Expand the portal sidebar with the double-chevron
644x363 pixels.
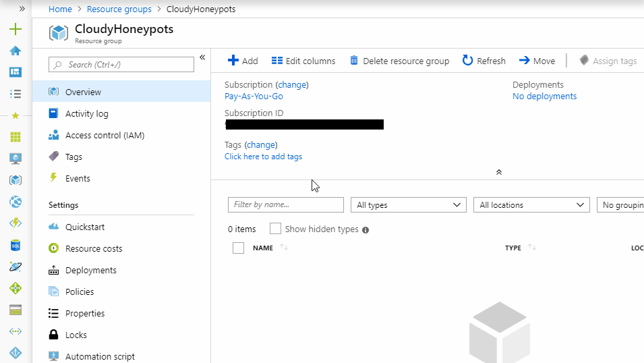point(22,9)
